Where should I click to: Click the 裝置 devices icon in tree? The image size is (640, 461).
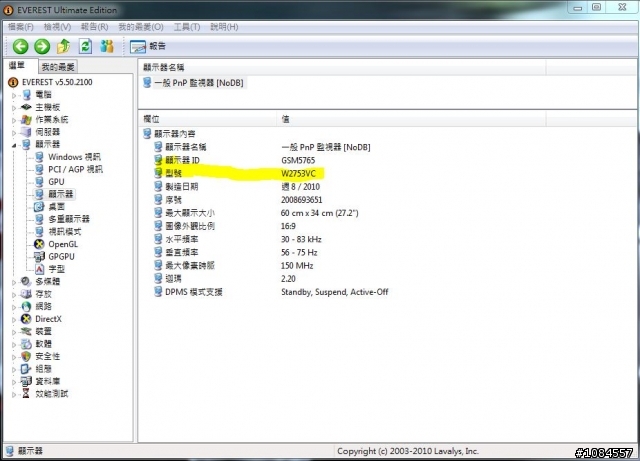click(26, 331)
